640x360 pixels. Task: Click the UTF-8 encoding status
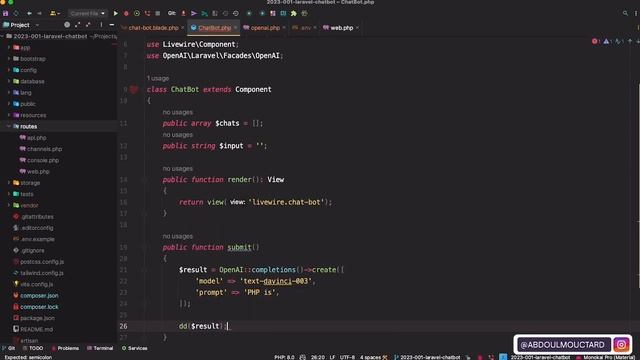point(347,357)
